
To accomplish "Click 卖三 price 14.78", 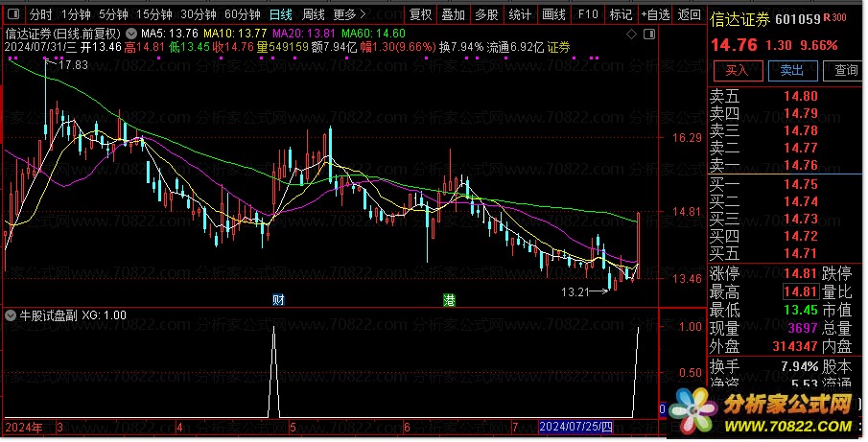I will (801, 130).
